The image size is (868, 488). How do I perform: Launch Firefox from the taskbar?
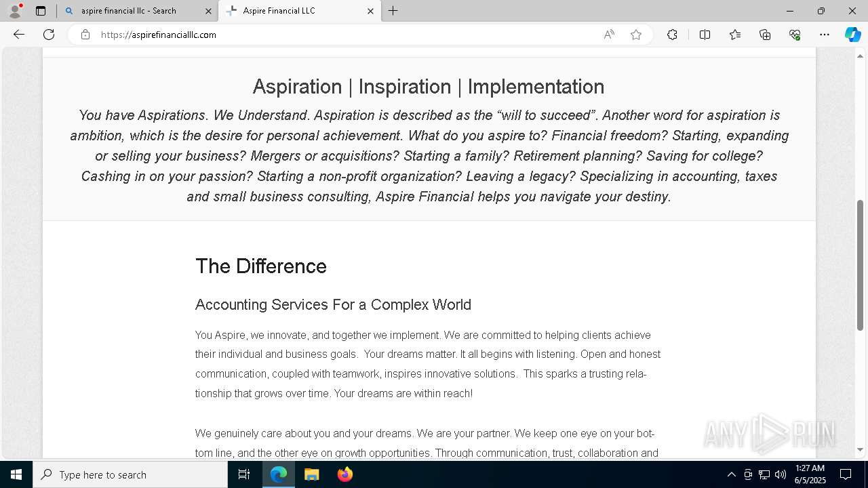pos(345,474)
